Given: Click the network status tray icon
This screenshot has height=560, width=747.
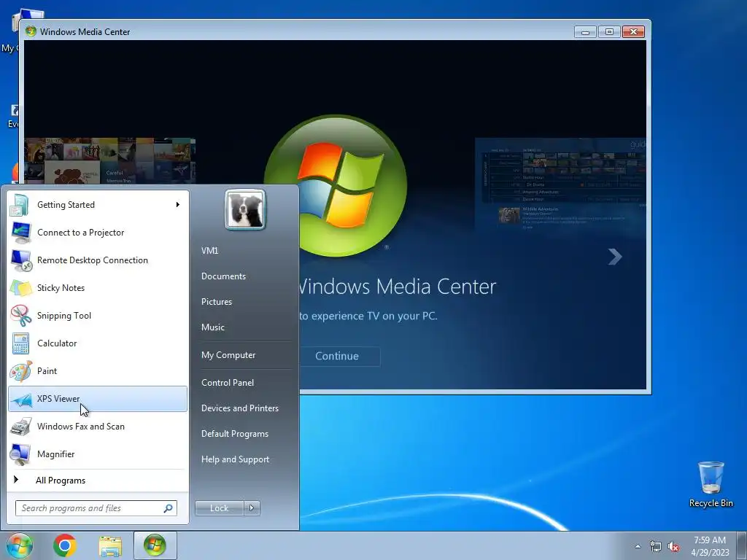Looking at the screenshot, I should (x=656, y=546).
